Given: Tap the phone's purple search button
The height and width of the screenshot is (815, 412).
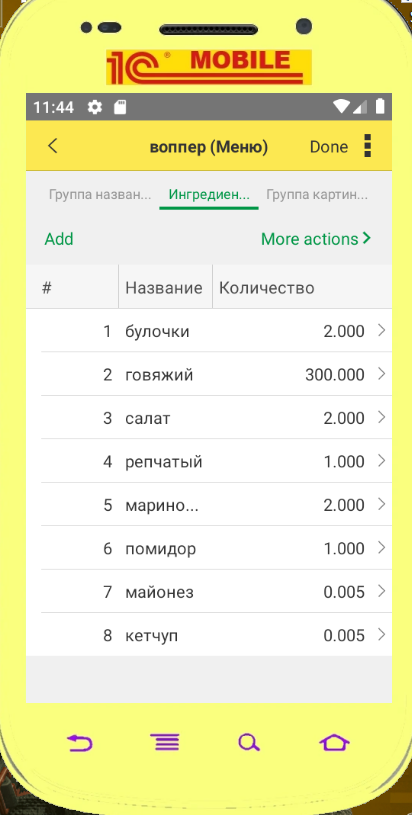Looking at the screenshot, I should pos(249,743).
